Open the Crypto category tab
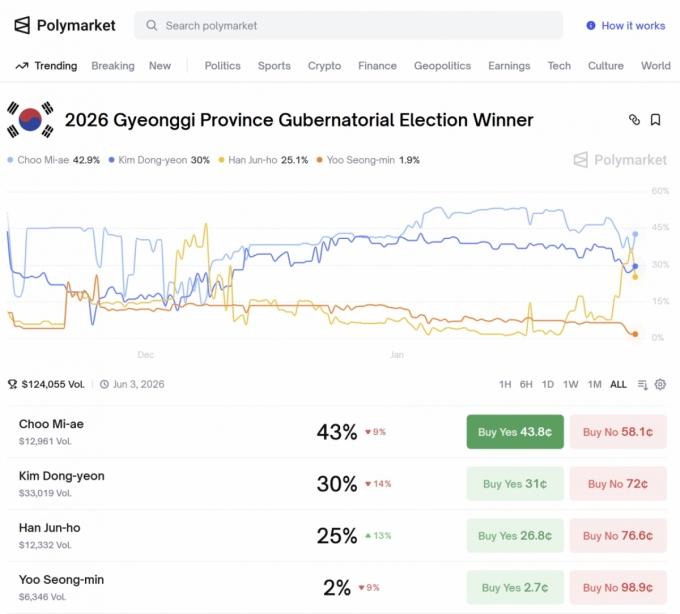The height and width of the screenshot is (614, 680). (x=324, y=66)
